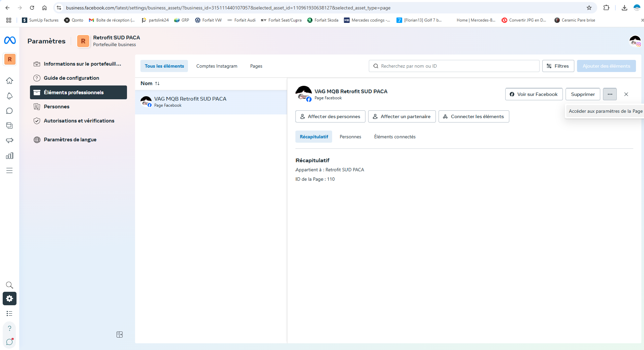Open Informations sur le portefeuille menu item
Viewport: 644px width, 350px height.
[78, 64]
